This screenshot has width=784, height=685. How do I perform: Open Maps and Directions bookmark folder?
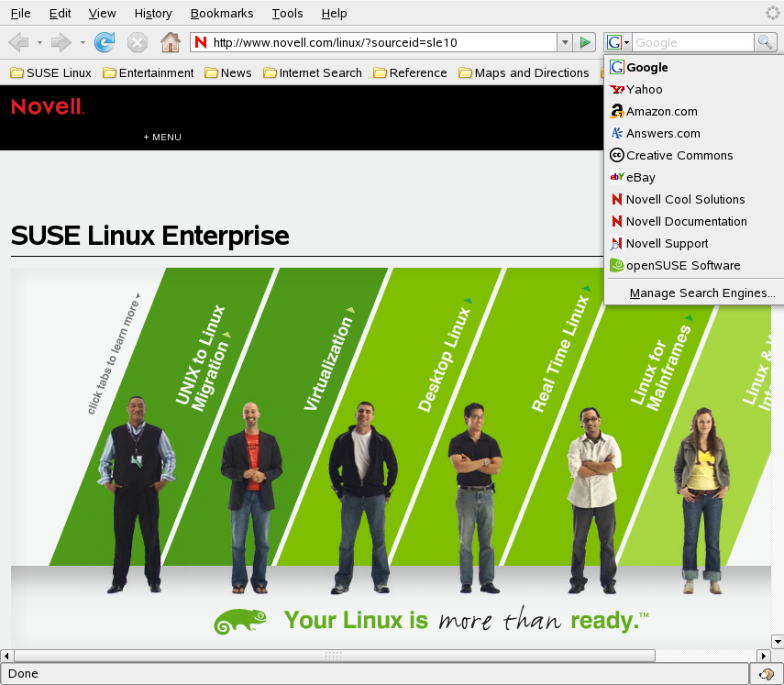click(x=524, y=73)
